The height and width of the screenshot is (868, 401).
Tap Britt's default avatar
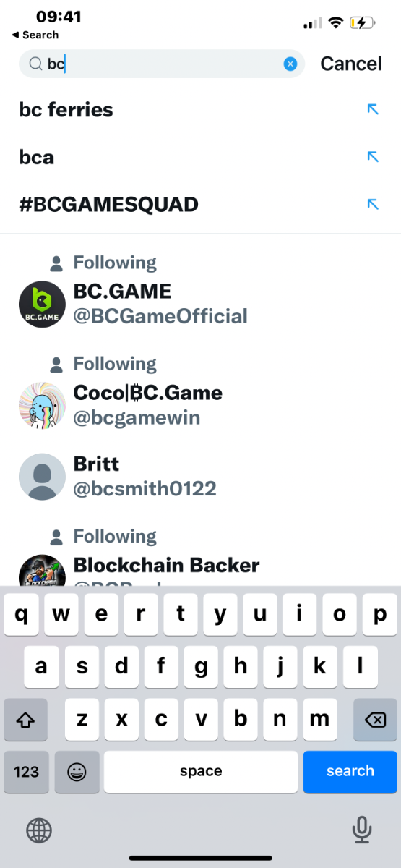point(42,477)
